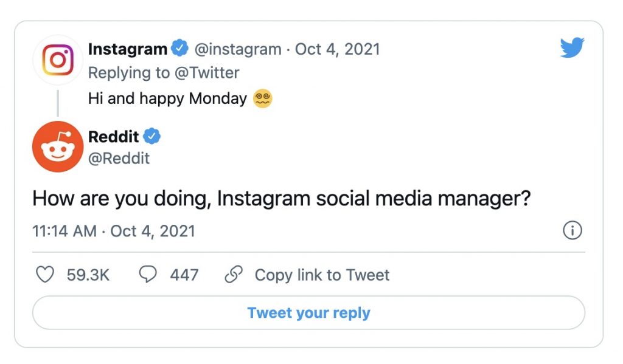Open the @Twitter mention link
Viewport: 623px width, 364px height.
tap(207, 73)
